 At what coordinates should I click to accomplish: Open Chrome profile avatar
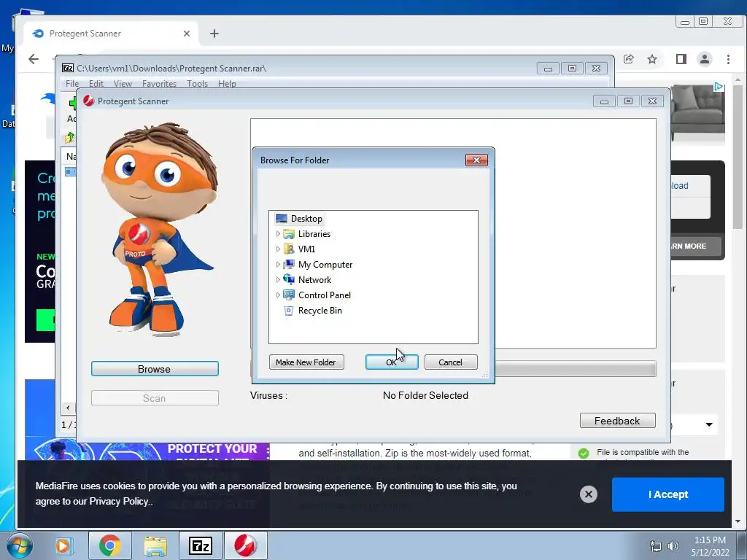(x=705, y=59)
